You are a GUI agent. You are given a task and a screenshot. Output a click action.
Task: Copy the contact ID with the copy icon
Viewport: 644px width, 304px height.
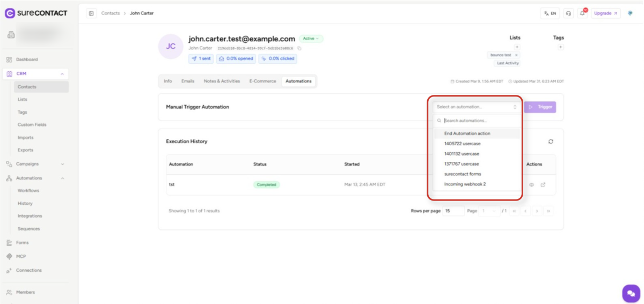299,48
